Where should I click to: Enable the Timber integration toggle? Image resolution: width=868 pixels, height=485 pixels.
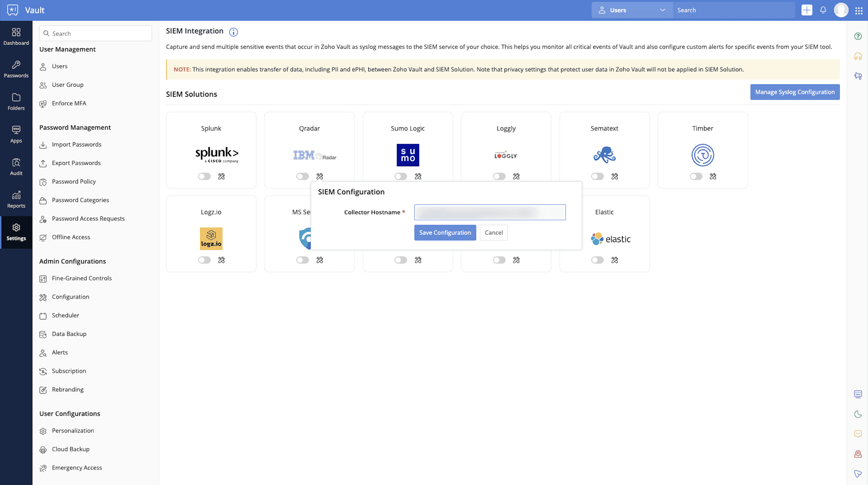coord(696,176)
